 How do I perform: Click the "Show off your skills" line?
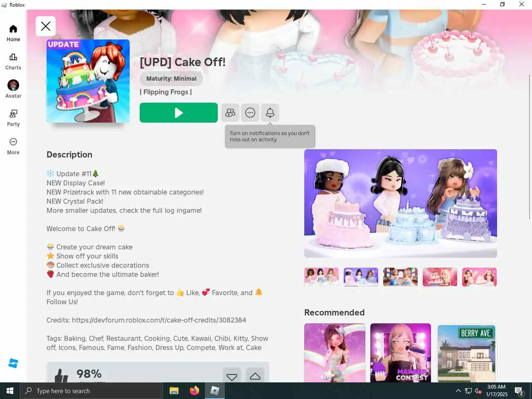click(x=83, y=256)
